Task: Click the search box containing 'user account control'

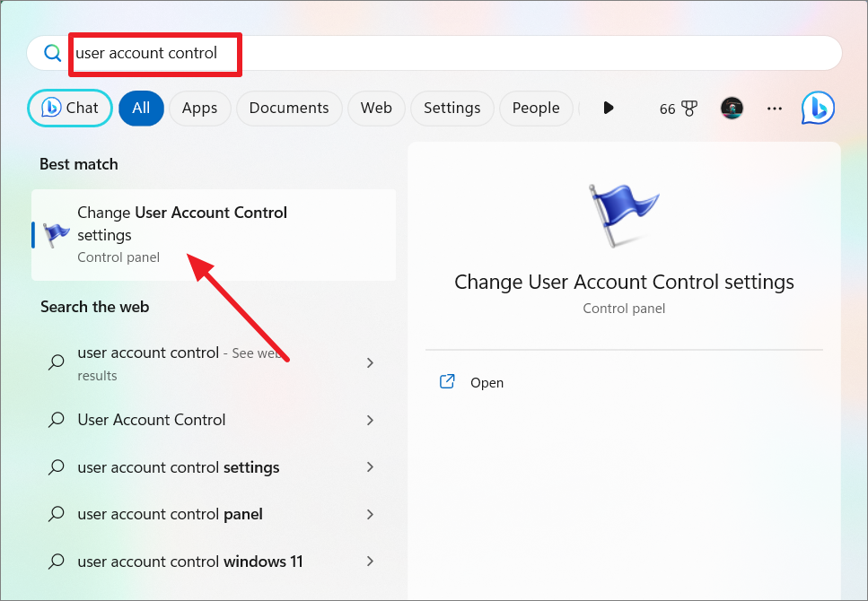Action: (434, 53)
